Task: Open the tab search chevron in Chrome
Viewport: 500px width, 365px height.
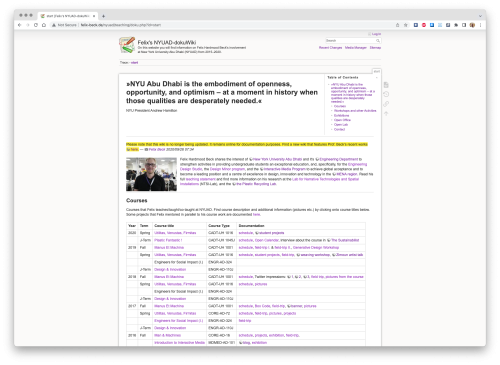Action: pyautogui.click(x=480, y=16)
